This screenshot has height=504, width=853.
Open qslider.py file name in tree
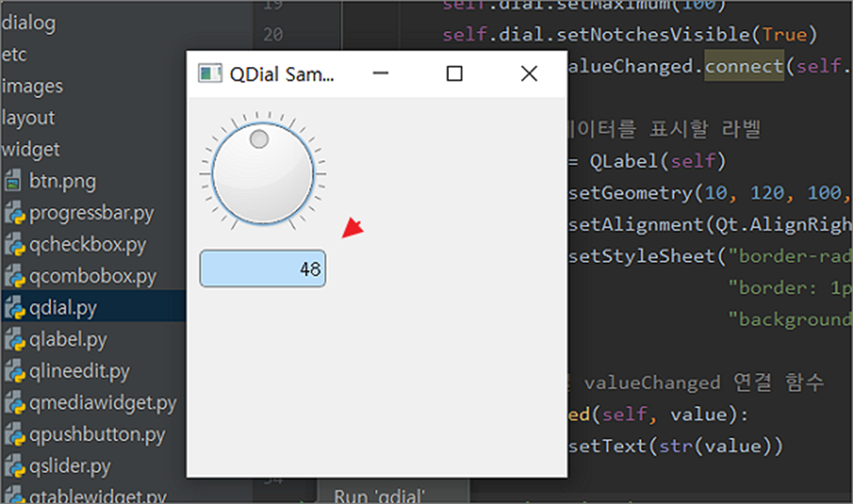point(70,466)
